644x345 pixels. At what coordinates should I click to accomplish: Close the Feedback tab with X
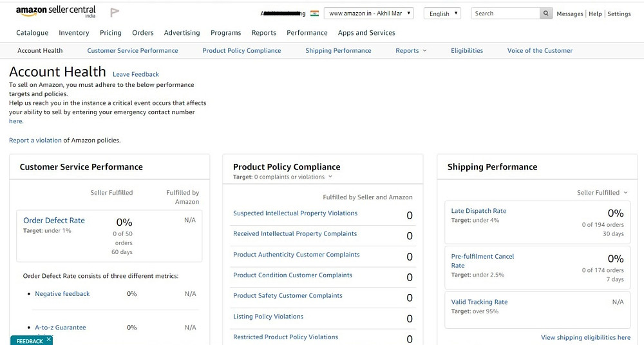pyautogui.click(x=48, y=339)
